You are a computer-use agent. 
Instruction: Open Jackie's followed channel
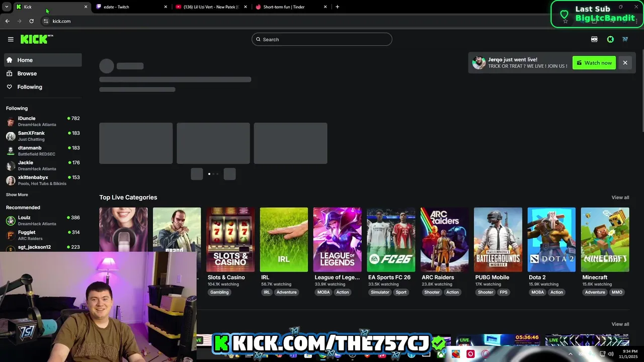tap(43, 165)
